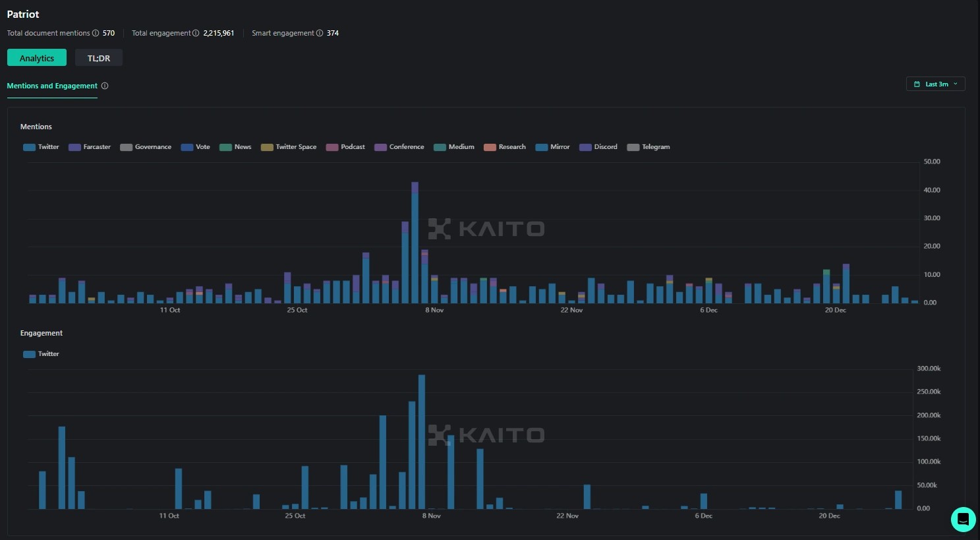Click the tallest Mentions bar near 8 Nov
The width and height of the screenshot is (980, 540).
pos(415,242)
